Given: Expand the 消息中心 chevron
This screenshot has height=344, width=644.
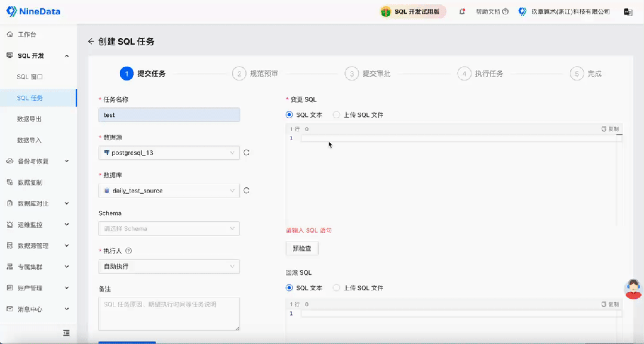Looking at the screenshot, I should [66, 309].
